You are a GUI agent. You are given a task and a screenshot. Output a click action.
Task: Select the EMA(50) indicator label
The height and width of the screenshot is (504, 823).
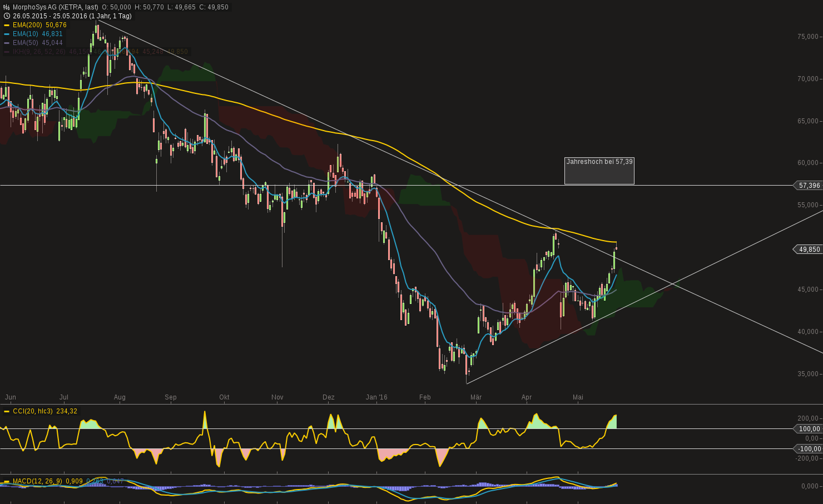[25, 43]
